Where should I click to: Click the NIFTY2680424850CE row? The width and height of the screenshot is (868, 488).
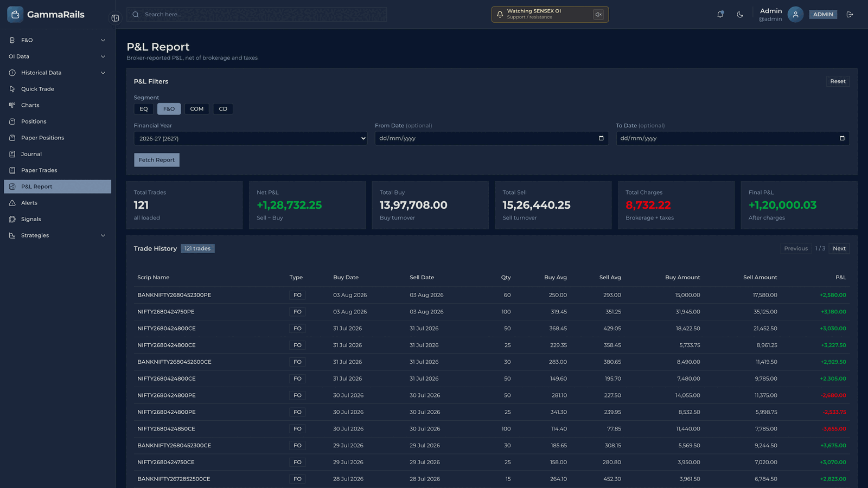pyautogui.click(x=492, y=429)
